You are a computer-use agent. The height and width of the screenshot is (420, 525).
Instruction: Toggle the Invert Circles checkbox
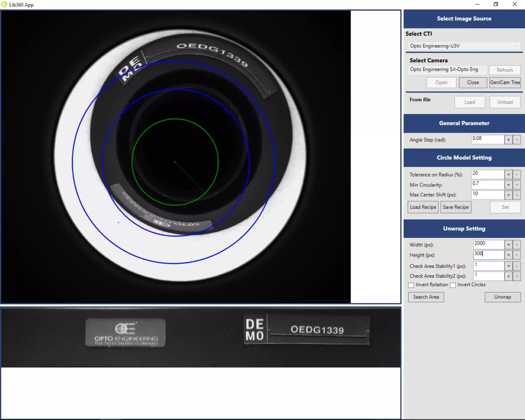point(453,285)
